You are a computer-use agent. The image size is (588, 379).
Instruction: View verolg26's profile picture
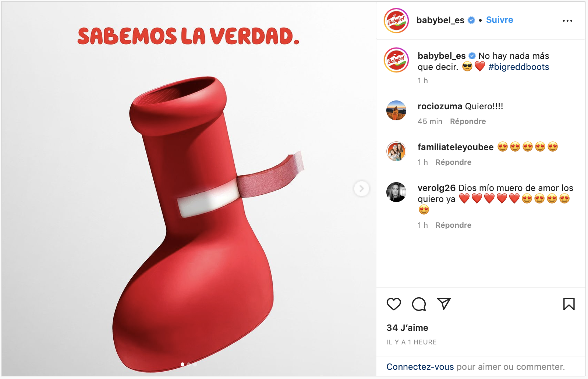(396, 192)
